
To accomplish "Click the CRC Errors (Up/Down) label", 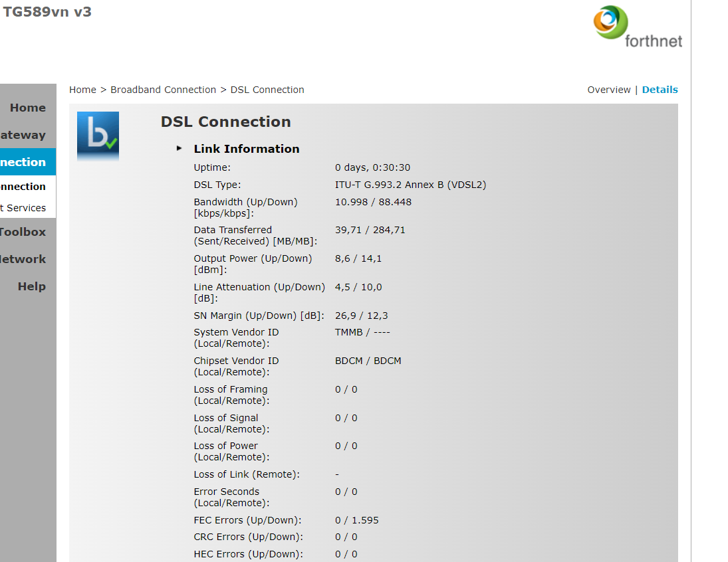I will (249, 537).
